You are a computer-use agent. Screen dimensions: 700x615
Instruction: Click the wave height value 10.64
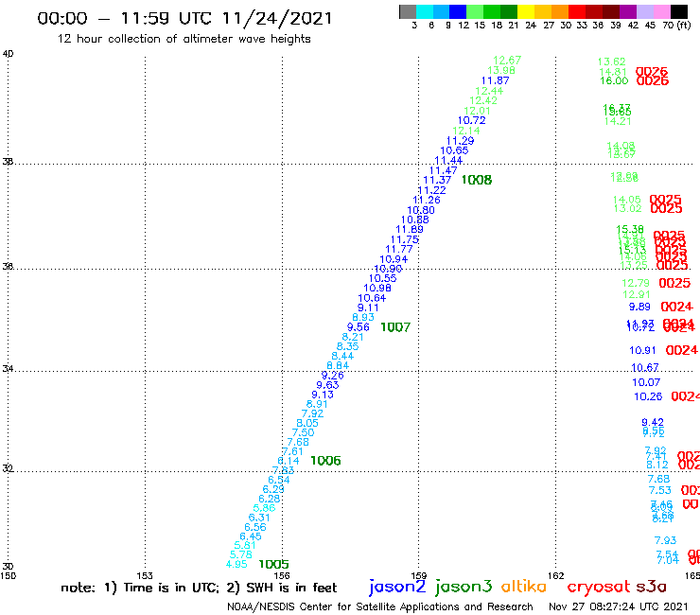(x=372, y=298)
